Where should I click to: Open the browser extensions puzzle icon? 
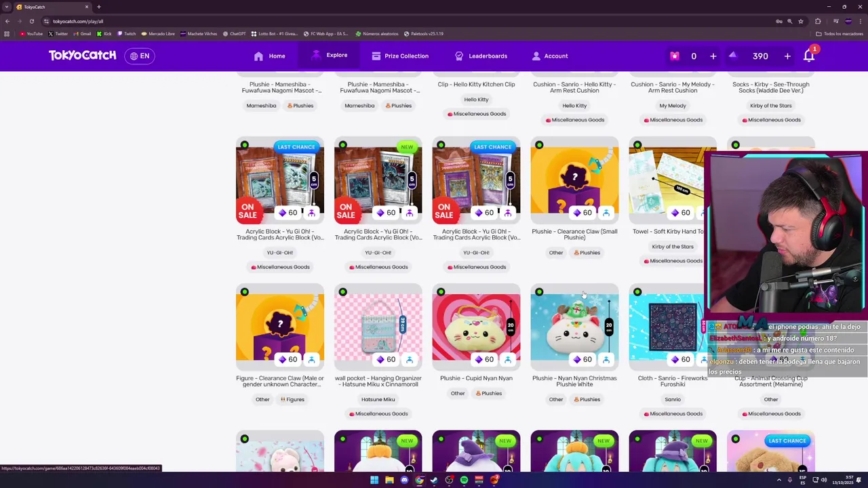point(818,21)
